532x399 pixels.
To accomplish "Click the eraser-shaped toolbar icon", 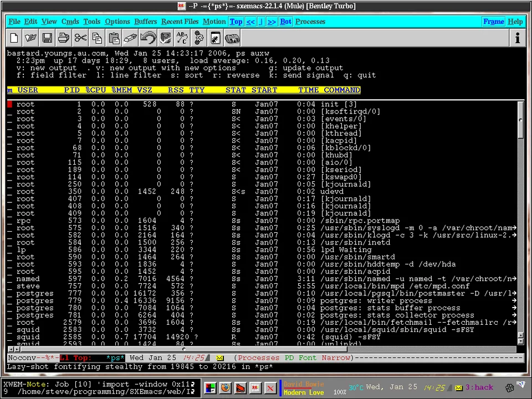I will [130, 38].
